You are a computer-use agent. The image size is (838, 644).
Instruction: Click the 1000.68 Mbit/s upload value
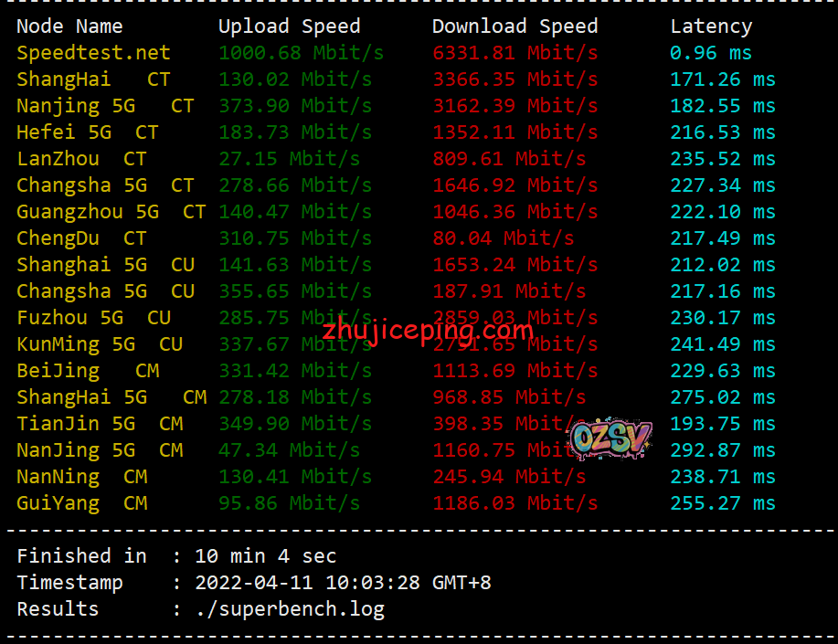tap(301, 53)
